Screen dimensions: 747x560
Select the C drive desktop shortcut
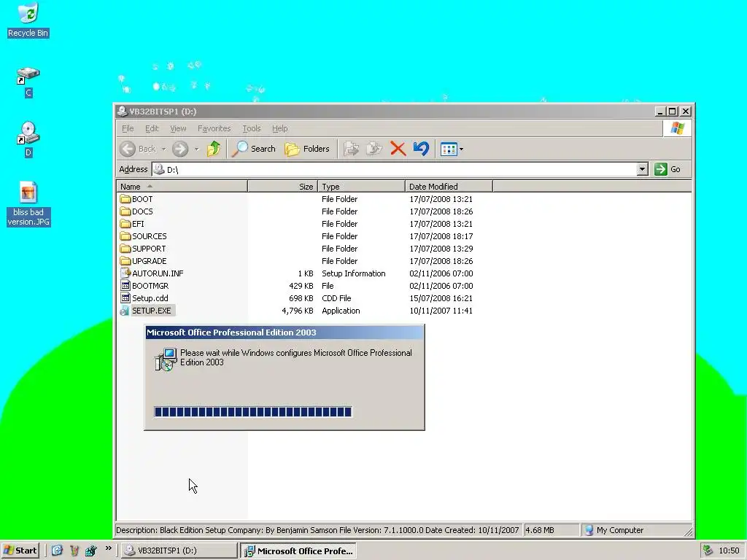[x=28, y=82]
